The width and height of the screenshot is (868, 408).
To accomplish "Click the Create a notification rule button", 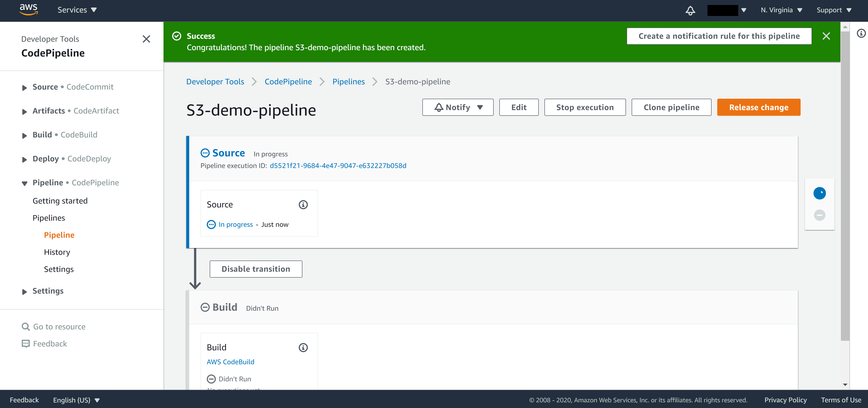I will pyautogui.click(x=720, y=36).
